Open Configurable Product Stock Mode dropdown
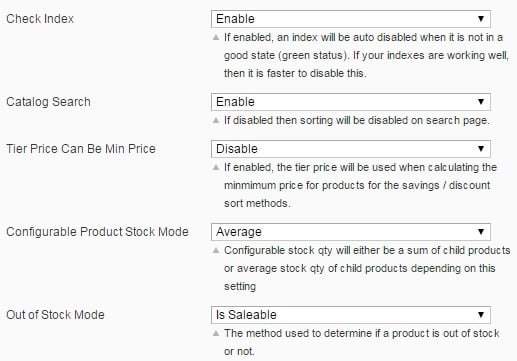The width and height of the screenshot is (517, 361). pyautogui.click(x=351, y=232)
